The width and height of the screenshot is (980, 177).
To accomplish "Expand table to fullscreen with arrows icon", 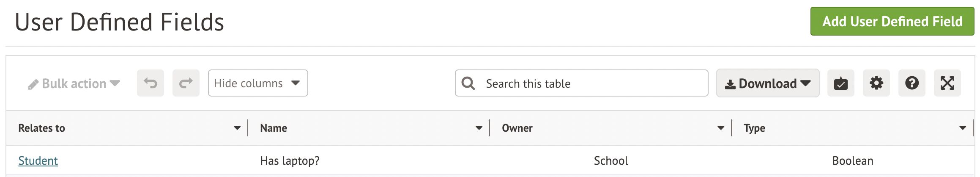I will point(947,83).
